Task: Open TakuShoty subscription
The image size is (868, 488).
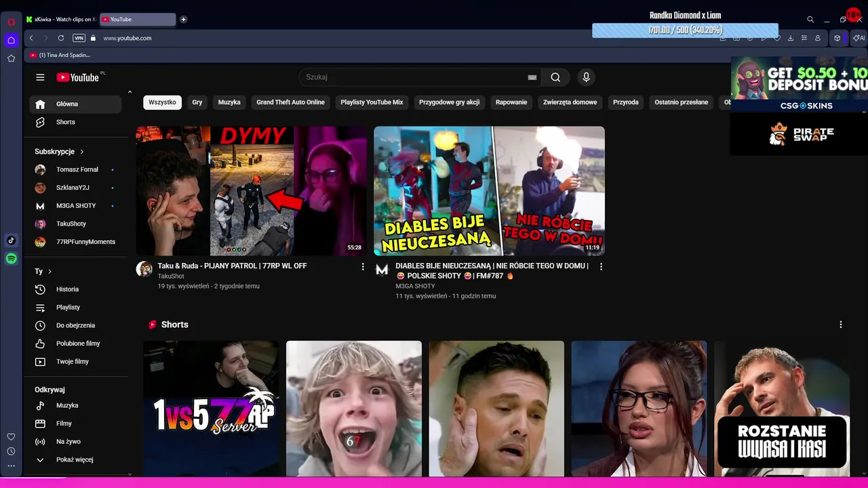Action: 75,224
